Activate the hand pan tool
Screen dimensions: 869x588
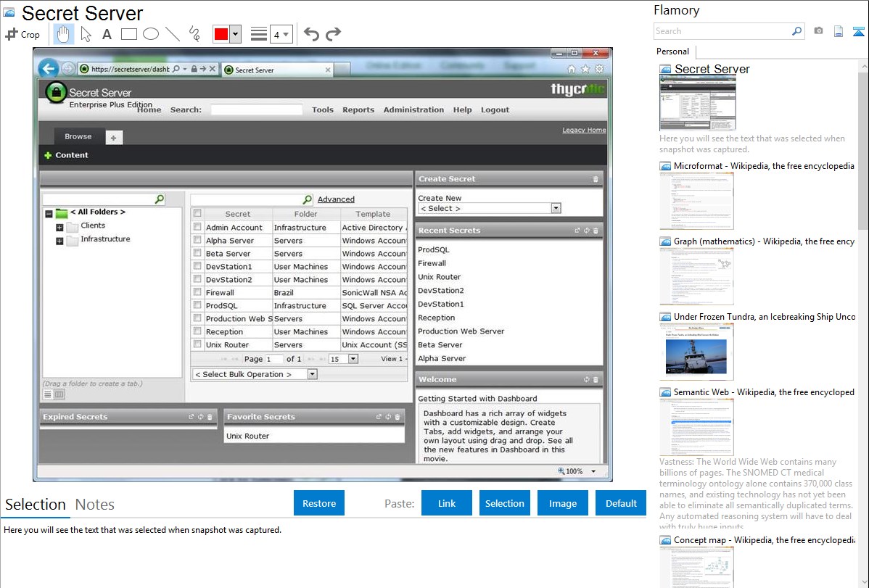pyautogui.click(x=64, y=34)
